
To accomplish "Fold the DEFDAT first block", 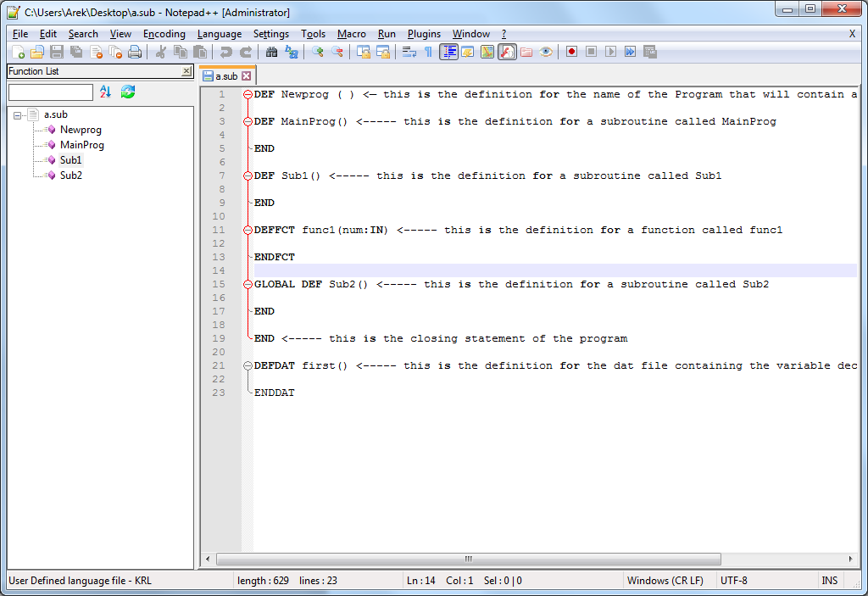I will (x=246, y=365).
